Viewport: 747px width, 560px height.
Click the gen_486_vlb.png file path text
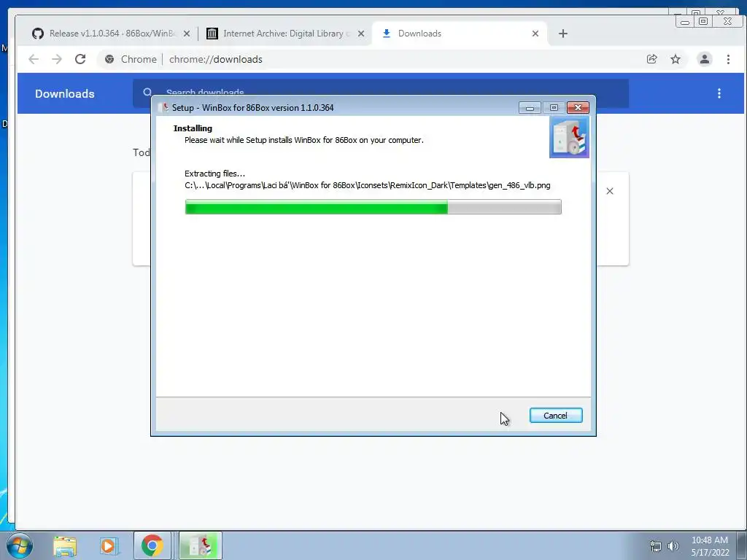368,185
